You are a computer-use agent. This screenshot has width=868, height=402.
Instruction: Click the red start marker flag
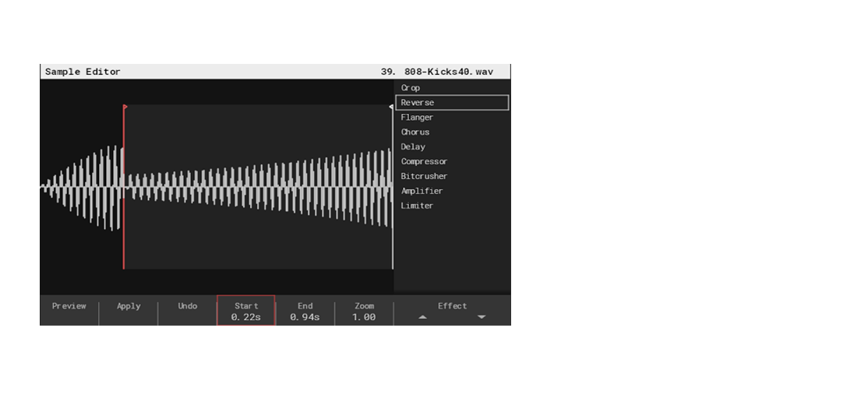click(x=125, y=107)
